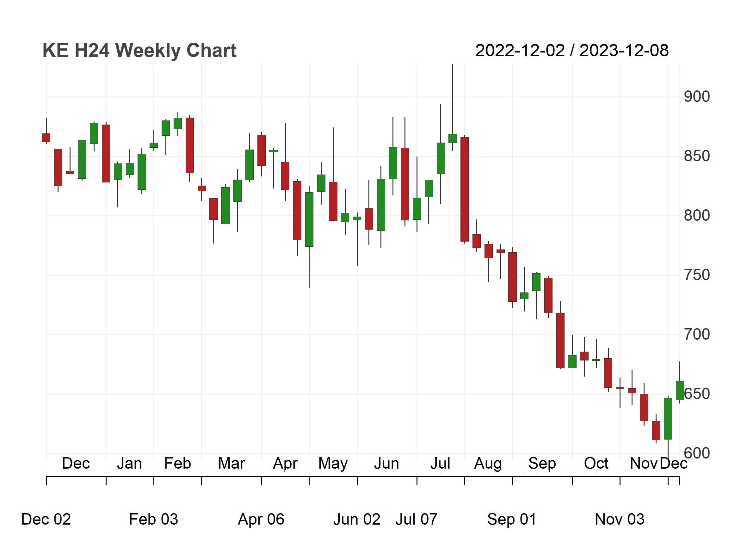Viewport: 747px width, 560px height.
Task: Click the 900 price axis label
Action: tap(696, 97)
